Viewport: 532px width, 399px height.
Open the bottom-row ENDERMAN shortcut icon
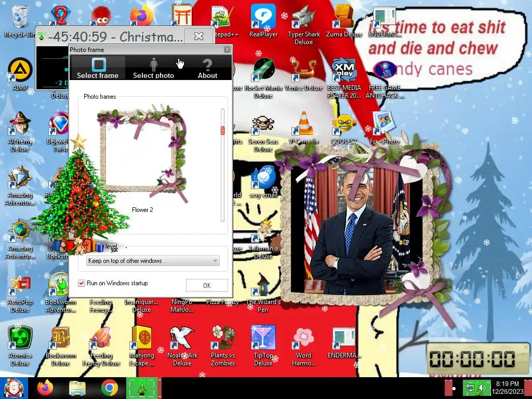tap(344, 343)
